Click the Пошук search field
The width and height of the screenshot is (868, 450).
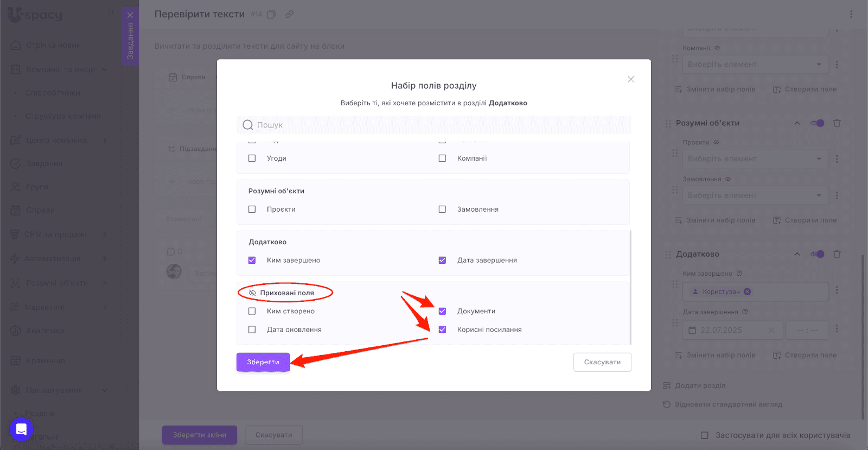434,125
